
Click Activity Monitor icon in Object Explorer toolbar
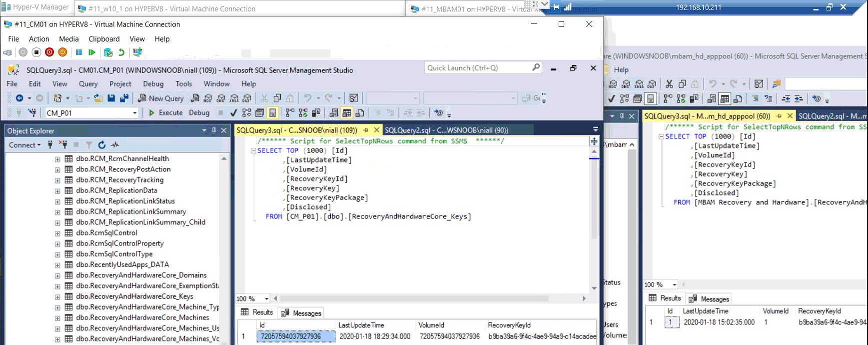pyautogui.click(x=115, y=145)
